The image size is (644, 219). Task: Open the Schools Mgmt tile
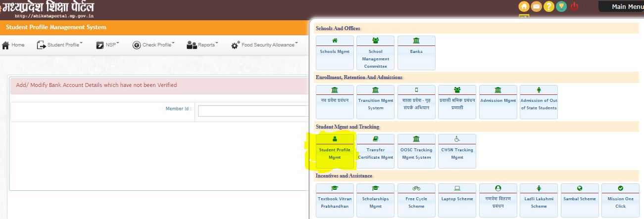(x=335, y=52)
